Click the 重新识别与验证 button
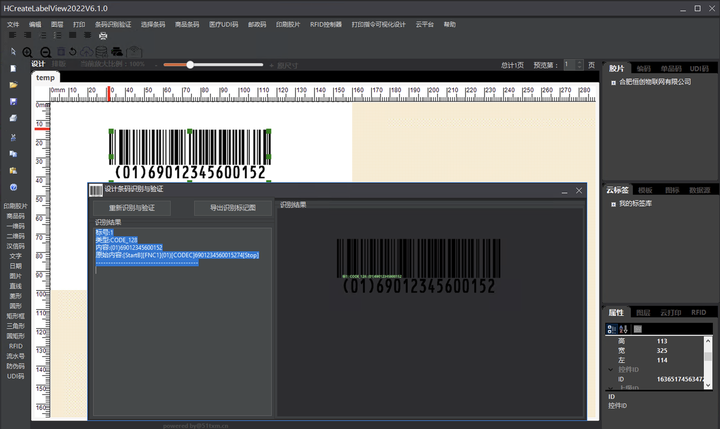Viewport: 720px width, 429px height. coord(133,208)
